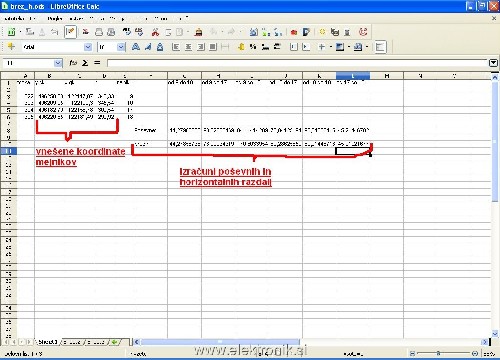Click the Export as PDF icon
Screen dimensions: 500x360
(x=86, y=32)
